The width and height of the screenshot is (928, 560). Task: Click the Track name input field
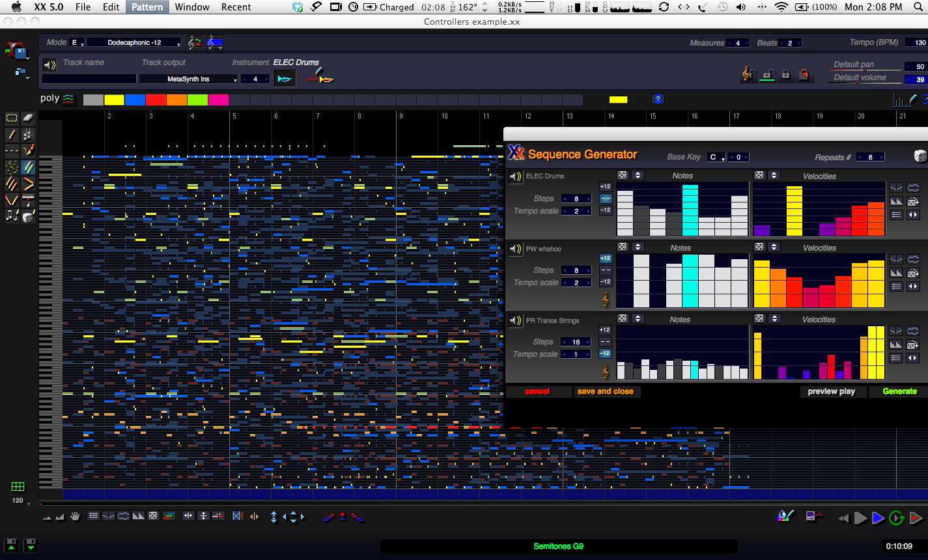(x=89, y=79)
